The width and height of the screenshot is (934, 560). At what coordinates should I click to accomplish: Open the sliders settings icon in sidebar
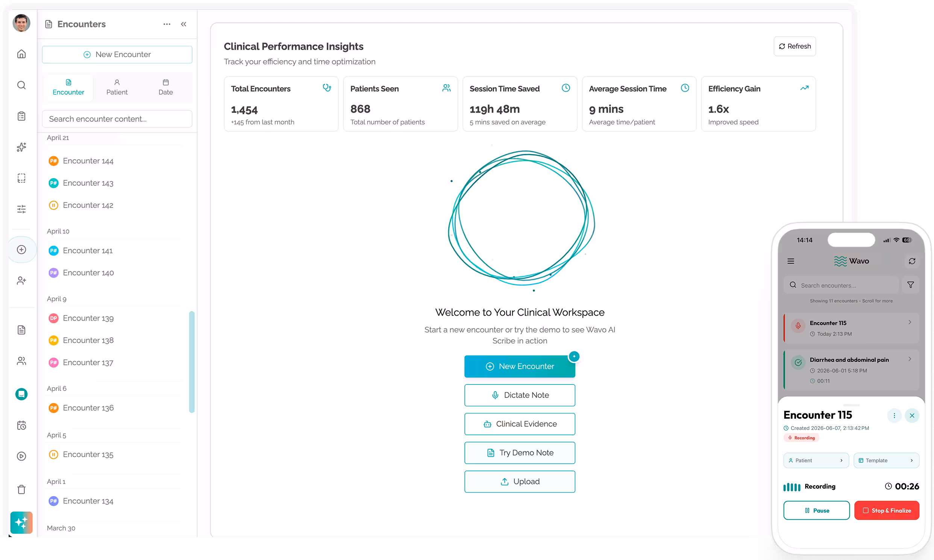click(21, 209)
